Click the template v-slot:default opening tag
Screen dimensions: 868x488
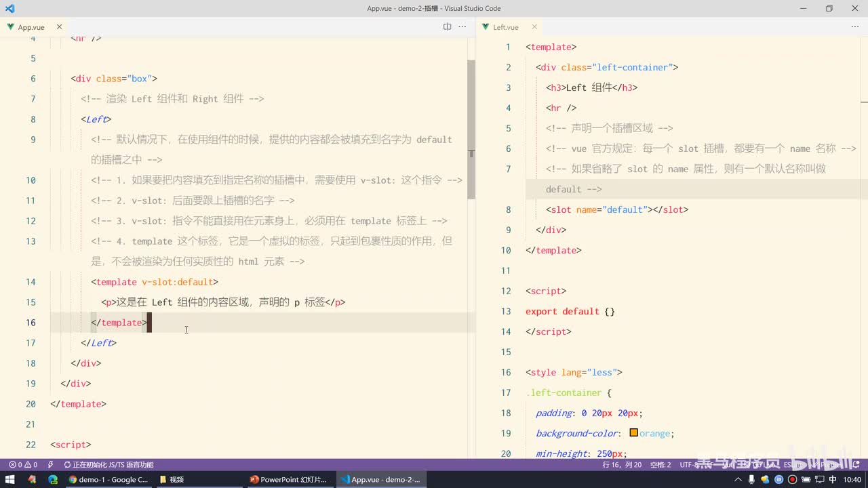click(155, 282)
